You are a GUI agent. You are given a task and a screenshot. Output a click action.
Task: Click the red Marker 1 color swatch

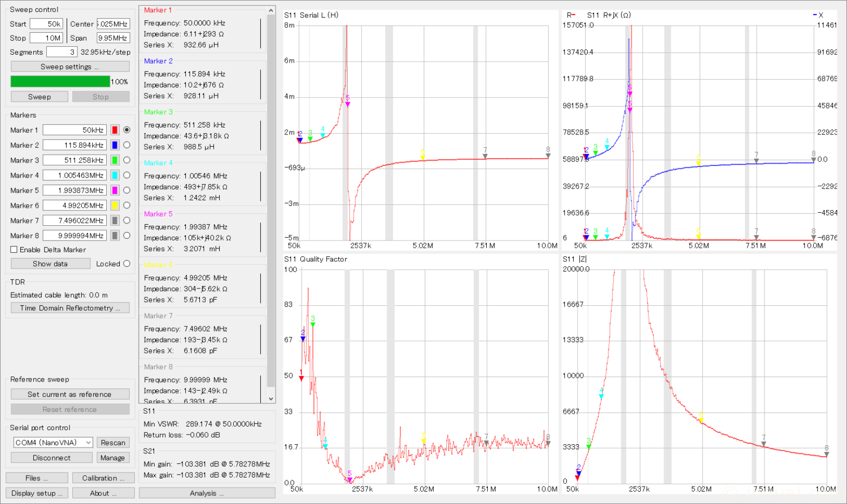click(115, 130)
